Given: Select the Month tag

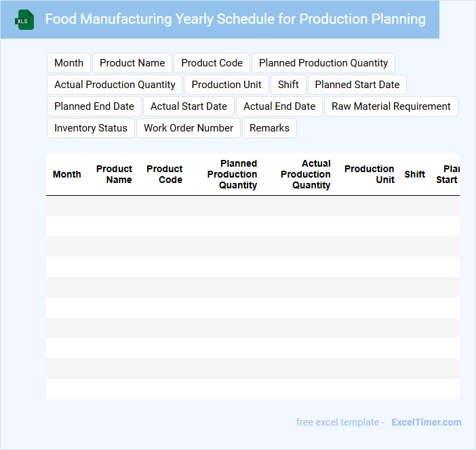Looking at the screenshot, I should click(x=68, y=63).
